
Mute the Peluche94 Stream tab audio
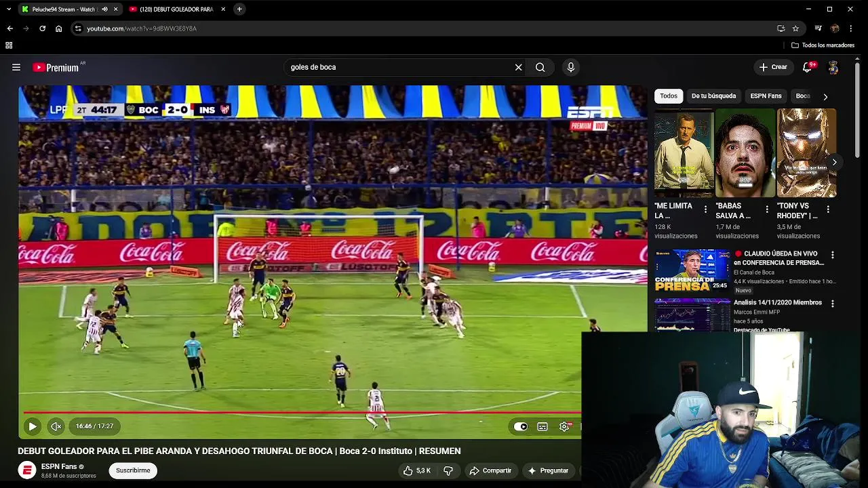[104, 9]
